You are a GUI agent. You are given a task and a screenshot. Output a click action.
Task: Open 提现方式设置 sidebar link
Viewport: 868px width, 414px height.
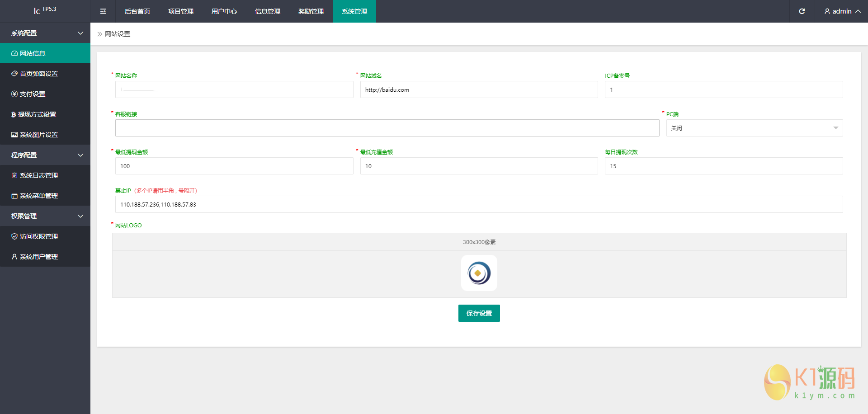click(x=45, y=114)
